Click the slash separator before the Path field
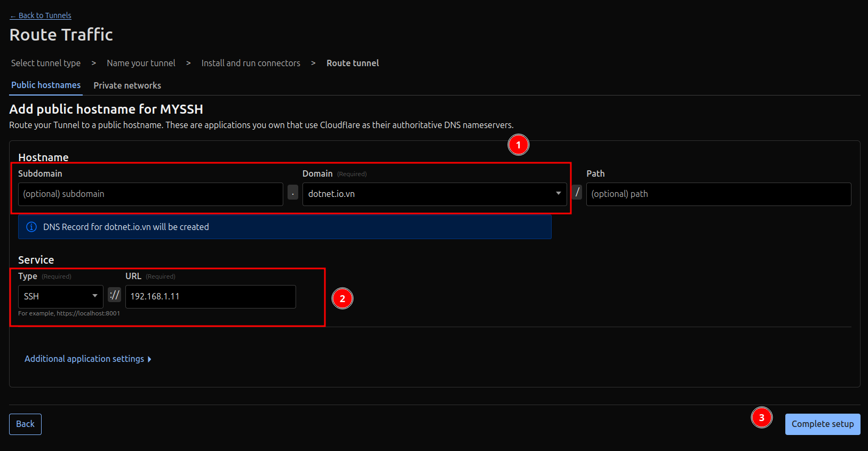The width and height of the screenshot is (868, 451). pos(577,192)
